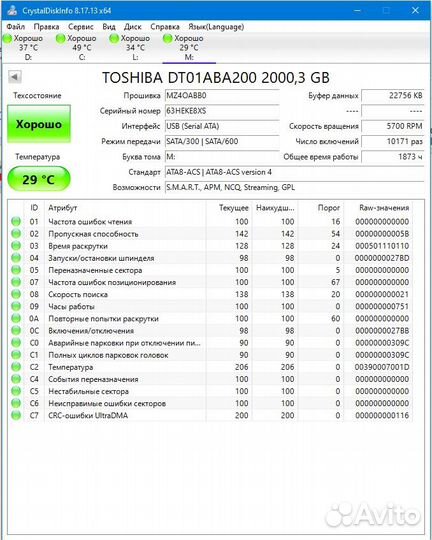Click the CrystalDiskInfo title bar app icon
This screenshot has height=540, width=432.
coord(12,10)
